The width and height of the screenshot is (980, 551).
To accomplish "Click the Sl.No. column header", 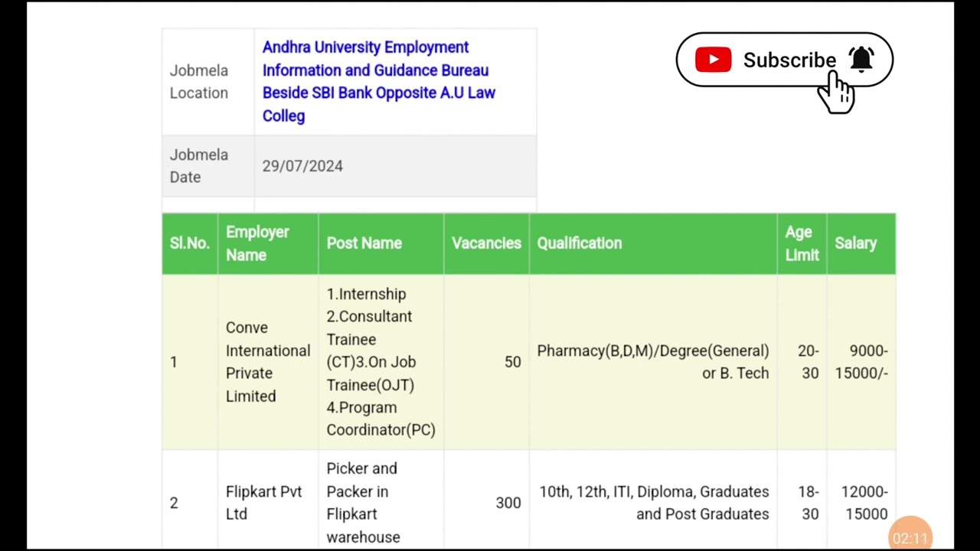I will click(x=189, y=243).
